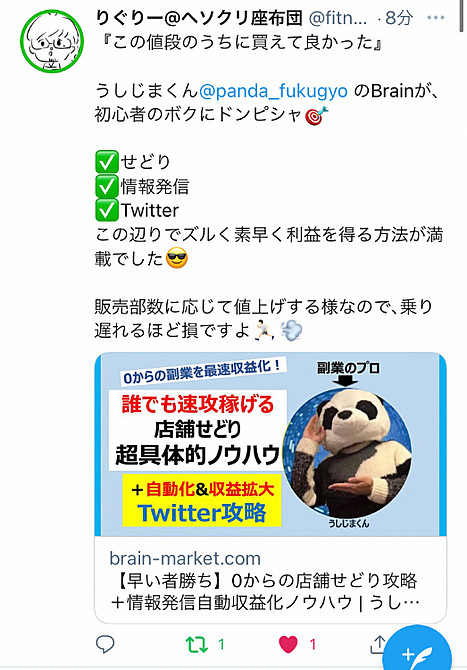The height and width of the screenshot is (670, 467).
Task: Click the green checkmark beside 情報発信
Action: coord(106,187)
